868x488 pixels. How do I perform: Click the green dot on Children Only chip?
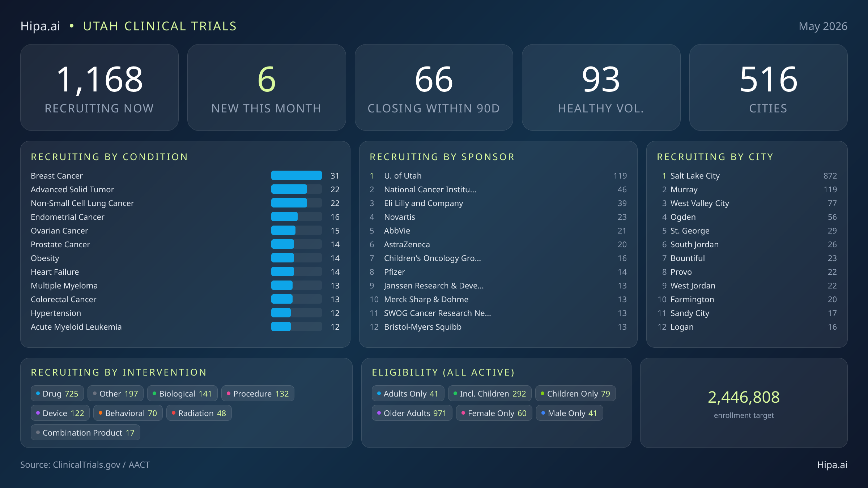point(542,393)
